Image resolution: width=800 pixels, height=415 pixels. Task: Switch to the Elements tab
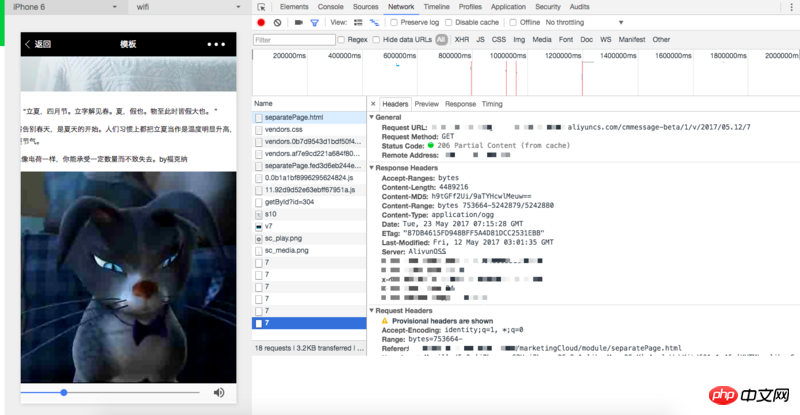pyautogui.click(x=294, y=7)
